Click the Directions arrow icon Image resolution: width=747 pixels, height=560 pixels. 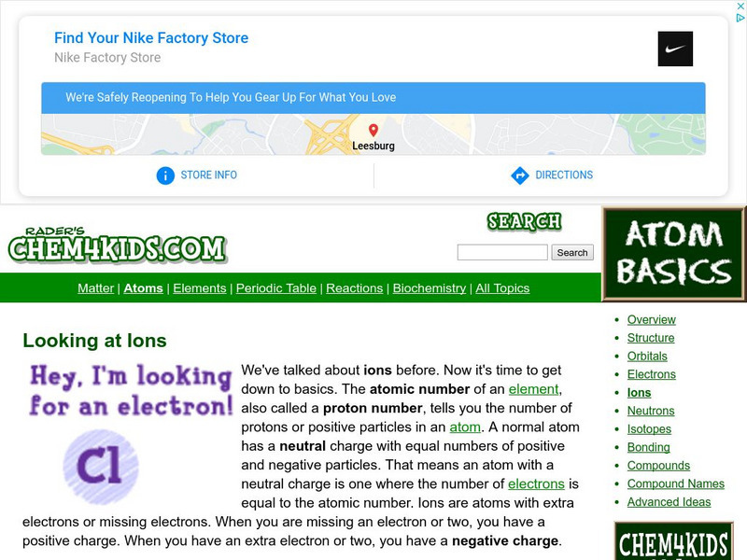pos(520,175)
